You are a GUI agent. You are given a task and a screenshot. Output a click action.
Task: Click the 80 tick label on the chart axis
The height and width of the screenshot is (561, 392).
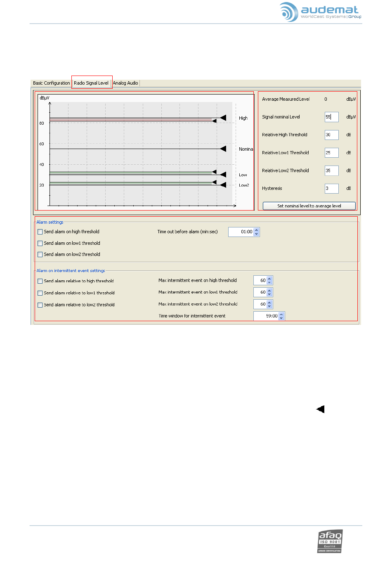click(42, 123)
